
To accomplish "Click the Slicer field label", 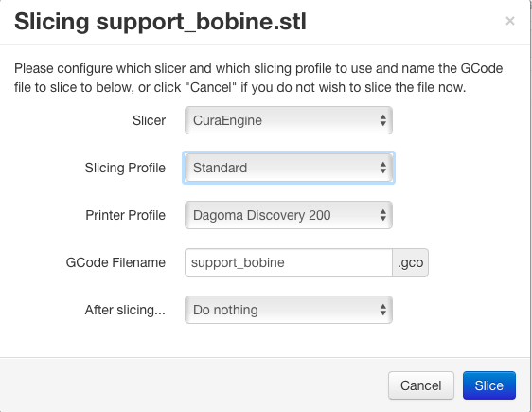I will coord(149,121).
